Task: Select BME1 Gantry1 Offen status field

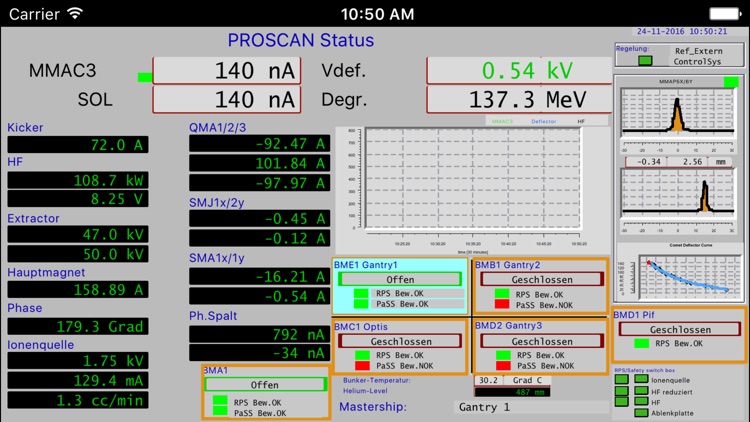Action: [400, 279]
